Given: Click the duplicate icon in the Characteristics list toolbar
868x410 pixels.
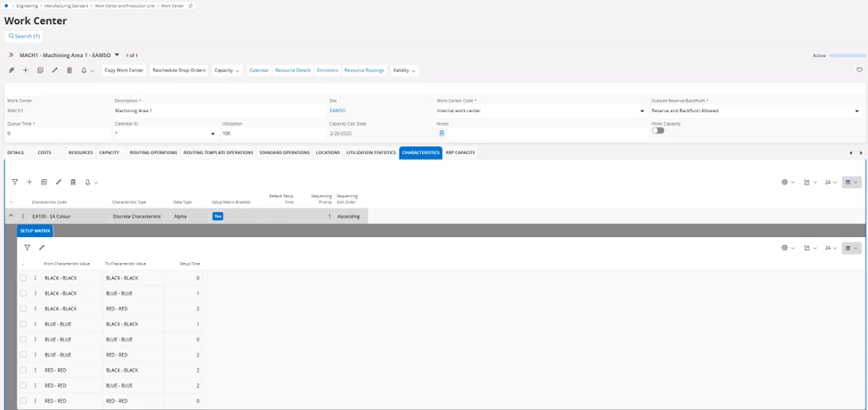Looking at the screenshot, I should tap(44, 182).
